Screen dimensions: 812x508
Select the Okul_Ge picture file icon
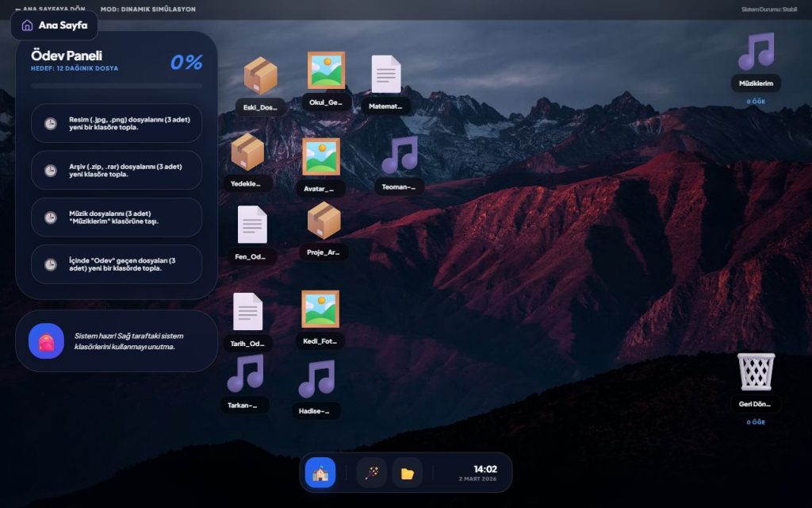pos(326,71)
